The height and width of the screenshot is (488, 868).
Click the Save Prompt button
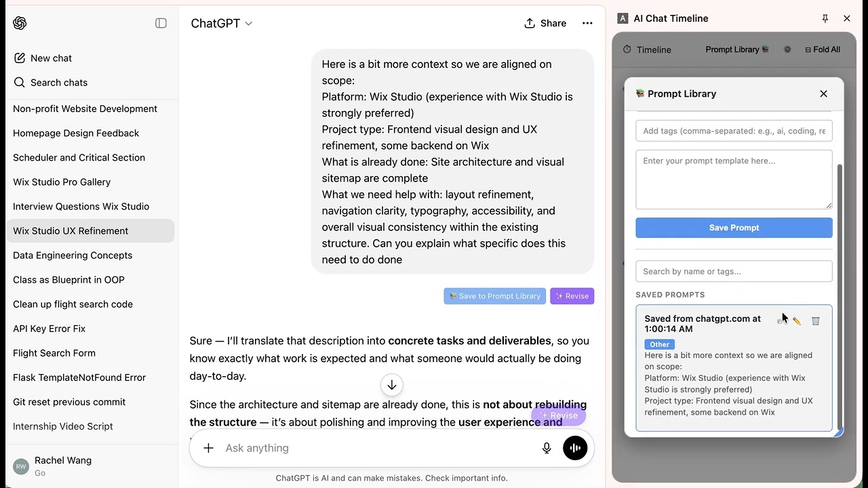click(x=734, y=228)
